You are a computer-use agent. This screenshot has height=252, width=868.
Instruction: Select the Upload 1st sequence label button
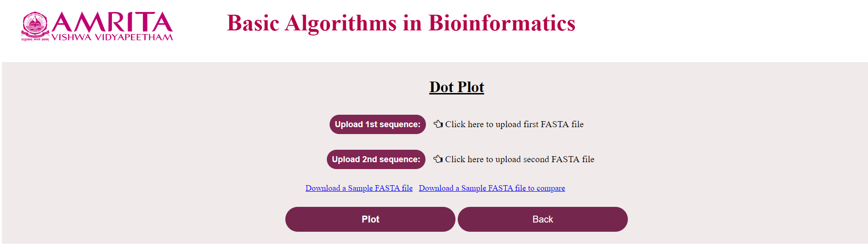[x=378, y=124]
